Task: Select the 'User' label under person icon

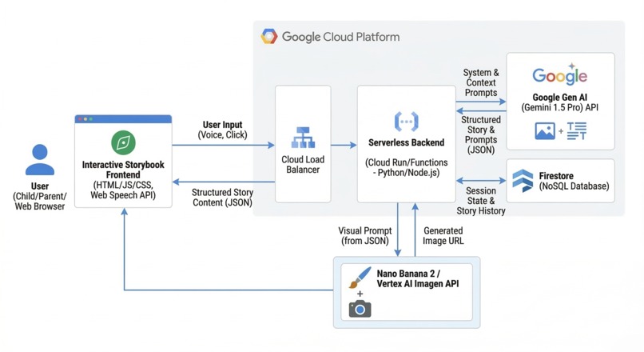Action: coord(40,186)
